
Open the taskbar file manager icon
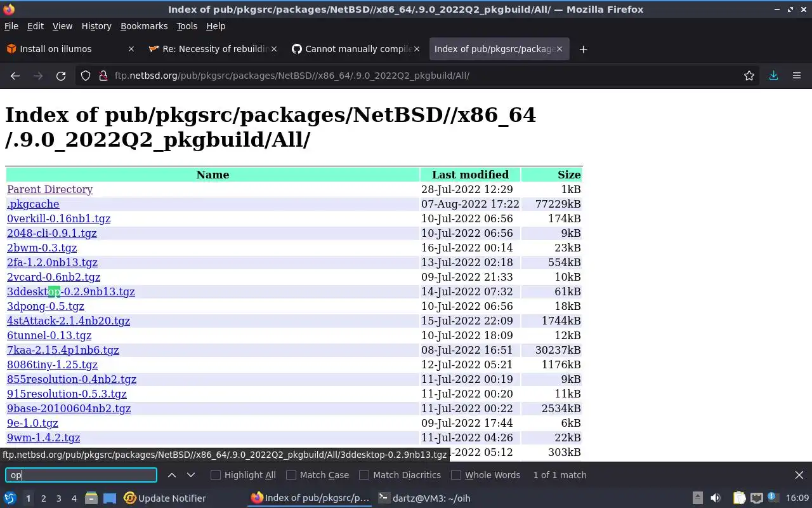point(91,498)
